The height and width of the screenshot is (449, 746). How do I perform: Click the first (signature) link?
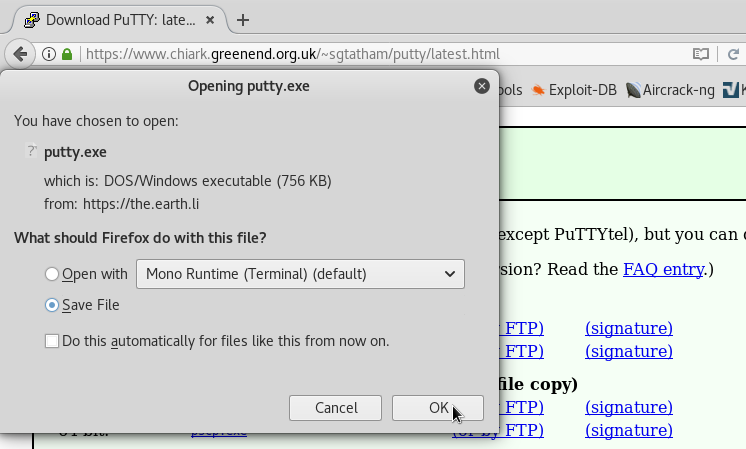(629, 328)
